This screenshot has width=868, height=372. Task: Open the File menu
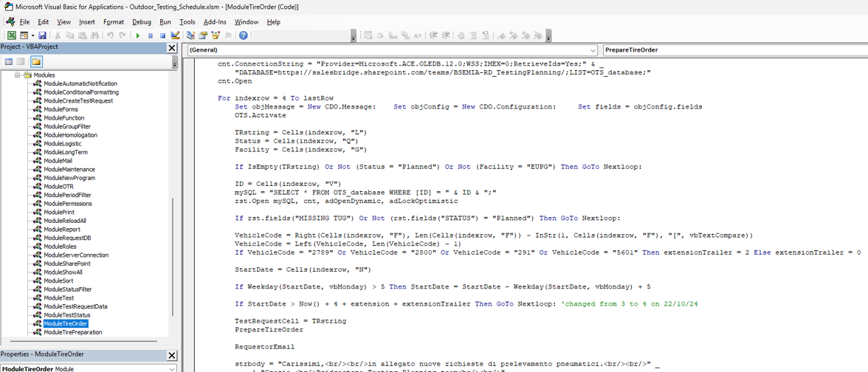24,22
